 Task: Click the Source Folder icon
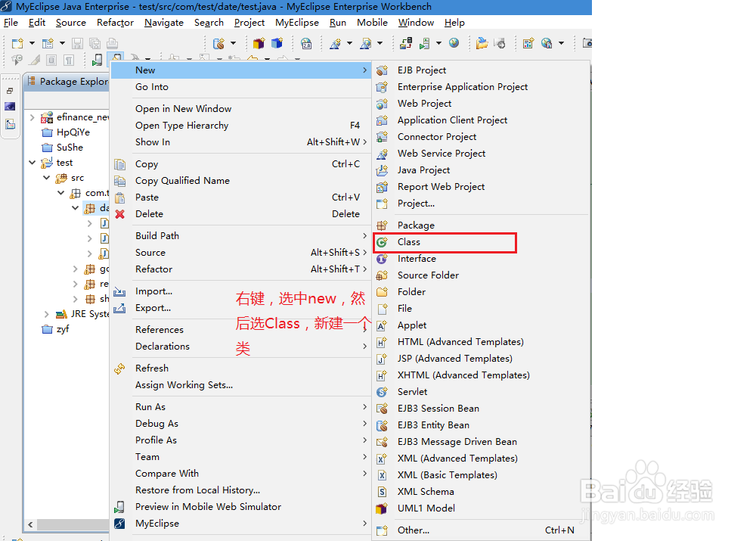click(382, 275)
